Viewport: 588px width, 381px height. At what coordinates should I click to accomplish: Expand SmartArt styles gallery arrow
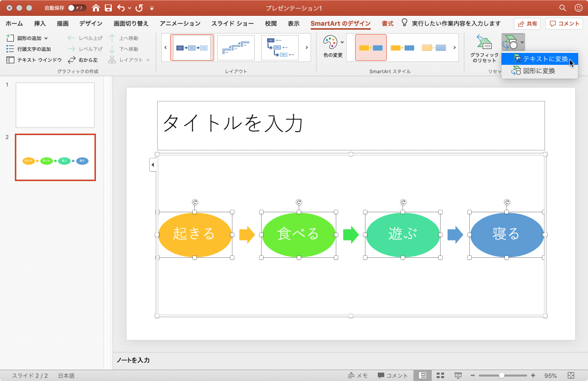click(454, 48)
